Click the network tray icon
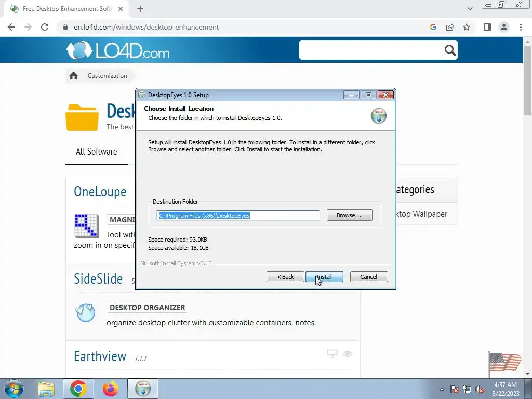This screenshot has width=532, height=399. click(467, 389)
